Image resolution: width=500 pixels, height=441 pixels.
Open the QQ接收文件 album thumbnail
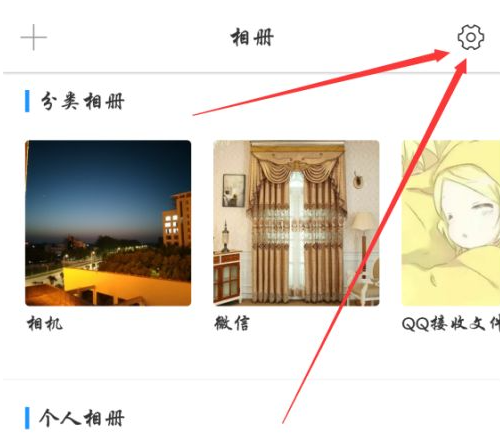(x=451, y=223)
